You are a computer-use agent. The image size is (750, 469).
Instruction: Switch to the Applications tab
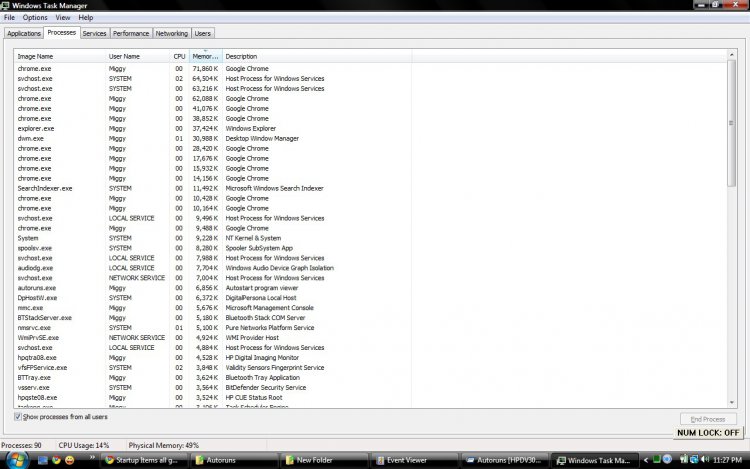23,33
